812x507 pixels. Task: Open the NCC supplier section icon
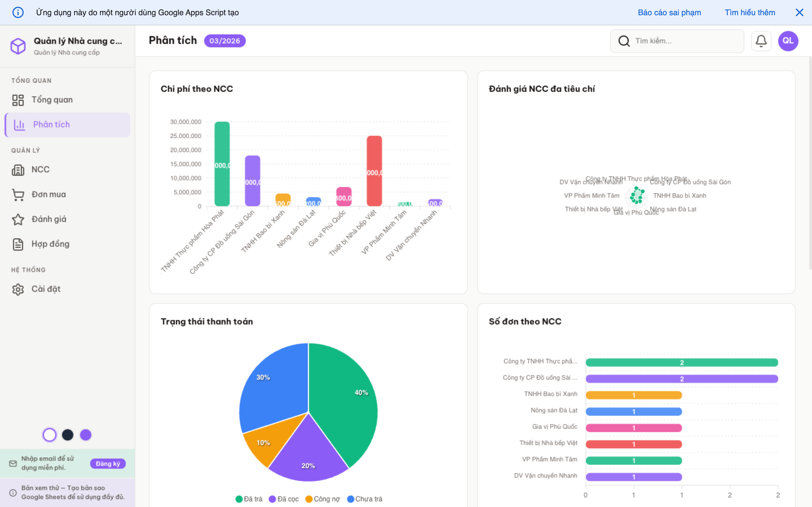(x=18, y=170)
